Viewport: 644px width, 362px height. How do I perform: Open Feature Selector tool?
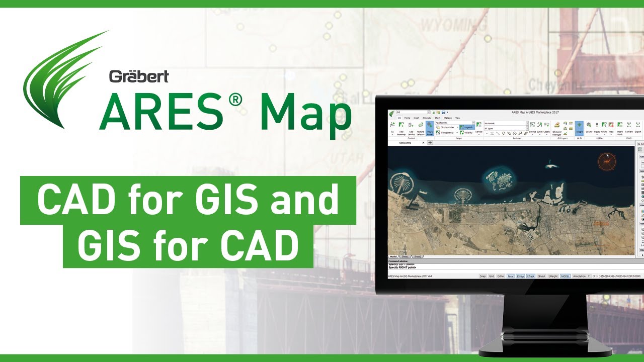(421, 128)
